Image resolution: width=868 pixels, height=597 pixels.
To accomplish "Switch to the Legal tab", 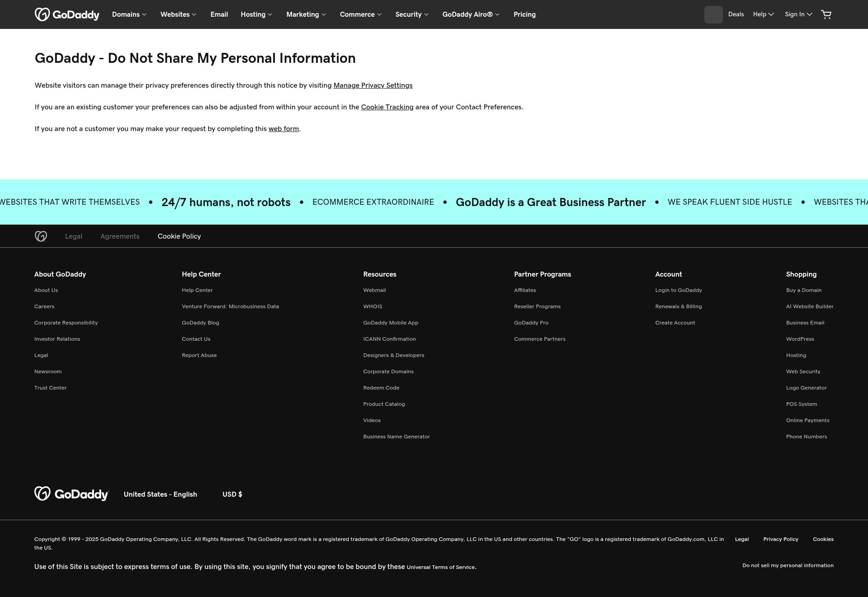I will click(x=74, y=236).
